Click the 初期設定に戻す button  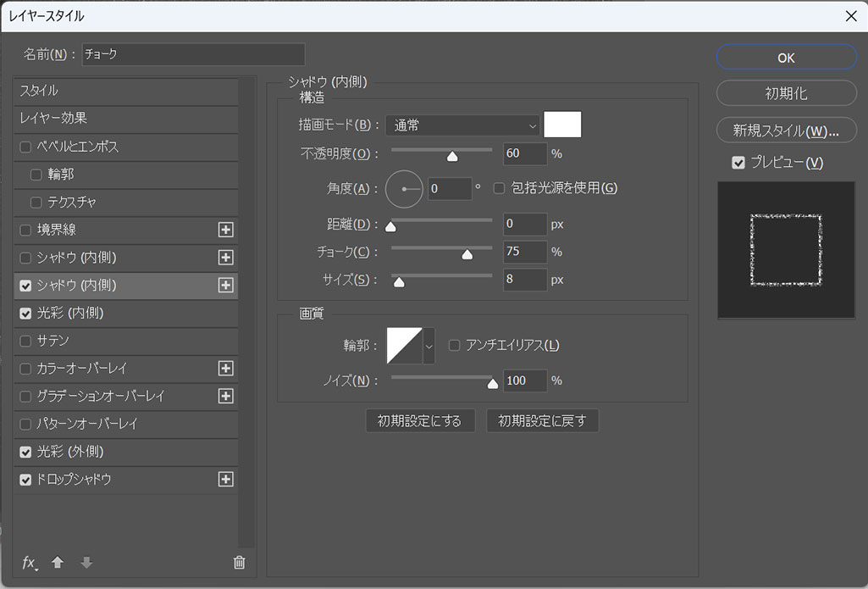(542, 420)
